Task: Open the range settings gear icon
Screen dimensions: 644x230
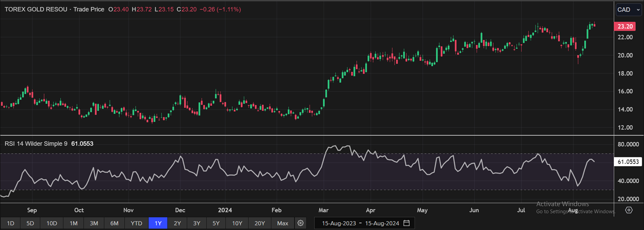Action: [301, 223]
